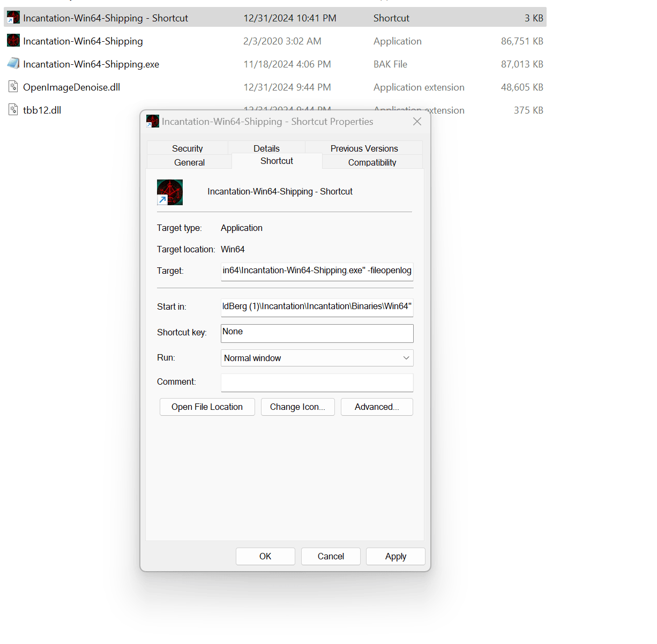Click the tbb12.dll file icon

pyautogui.click(x=13, y=110)
